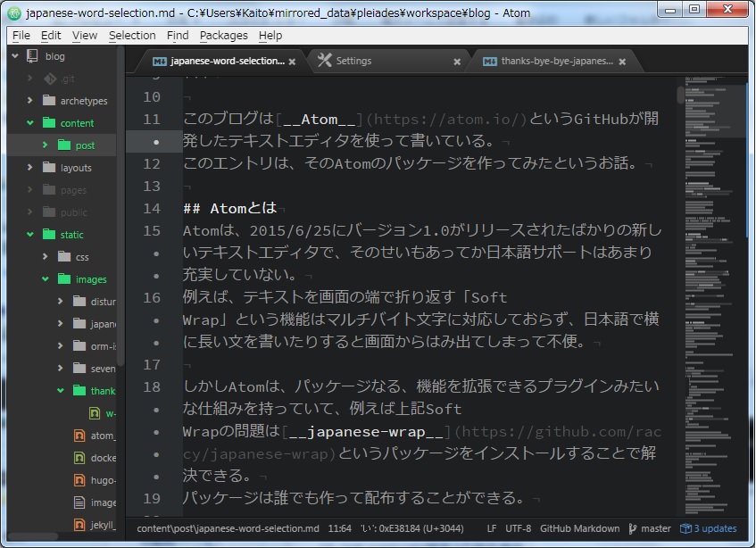Open the Find menu

click(x=178, y=35)
